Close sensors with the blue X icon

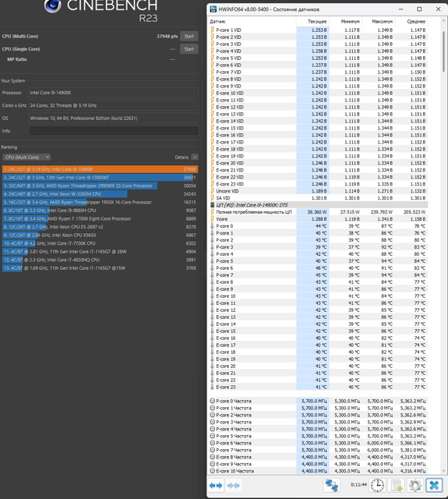click(x=434, y=486)
